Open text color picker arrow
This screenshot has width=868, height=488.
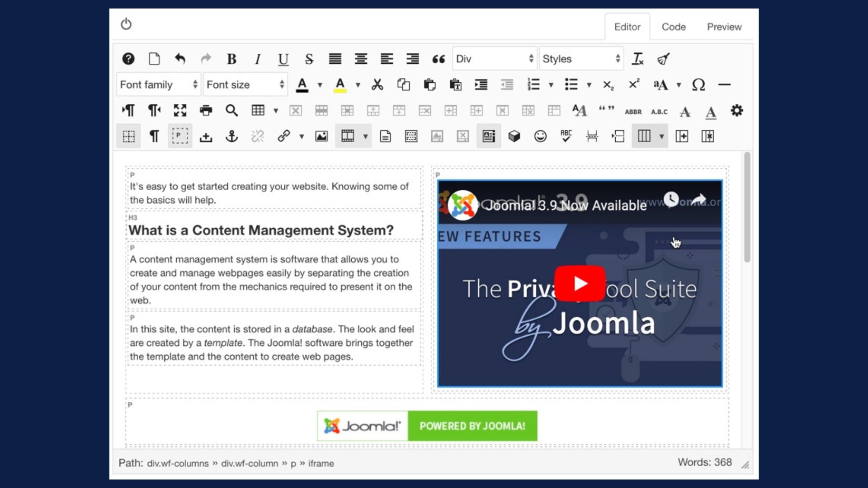[320, 84]
